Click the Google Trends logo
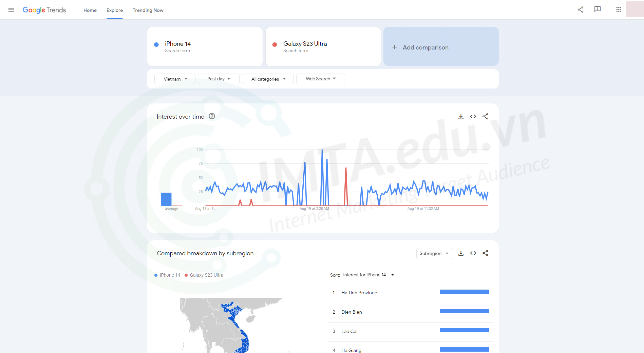644x353 pixels. pos(44,10)
